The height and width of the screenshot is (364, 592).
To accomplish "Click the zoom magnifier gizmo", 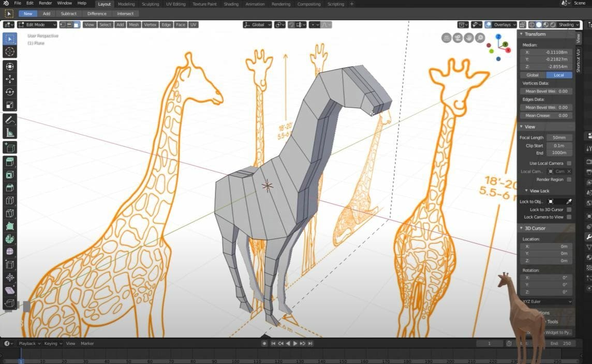I will 480,38.
